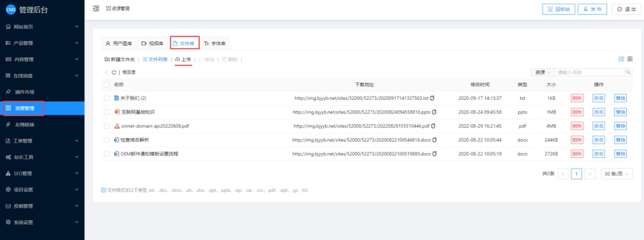The image size is (644, 240).
Task: Open the 资源 search type dropdown
Action: 543,72
